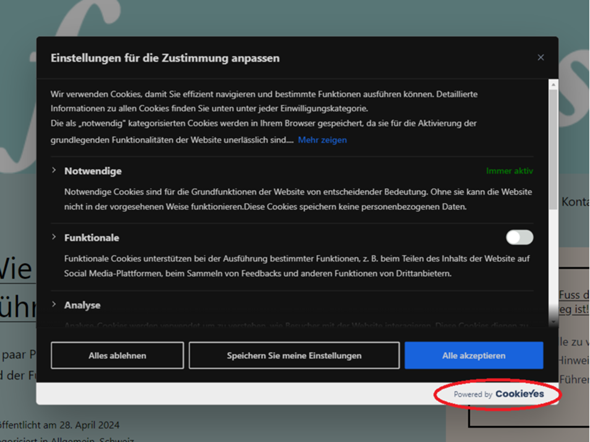Click the Powered by text

(x=473, y=394)
